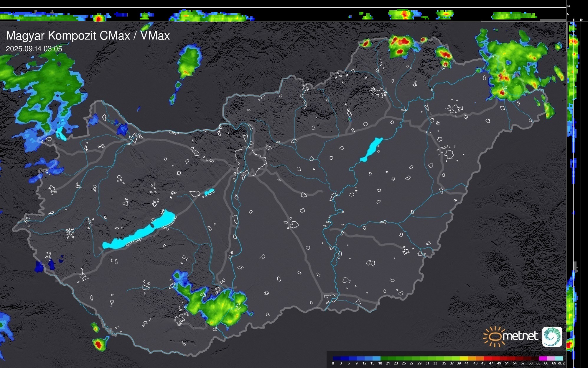This screenshot has height=368, width=588.
Task: Click the dark blue 0 dBZ swatch
Action: 337,358
